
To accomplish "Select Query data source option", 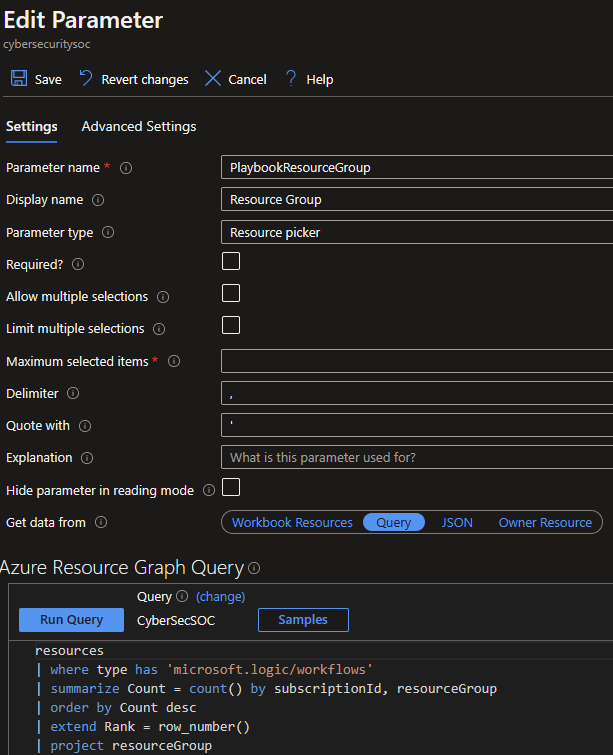I will 394,522.
